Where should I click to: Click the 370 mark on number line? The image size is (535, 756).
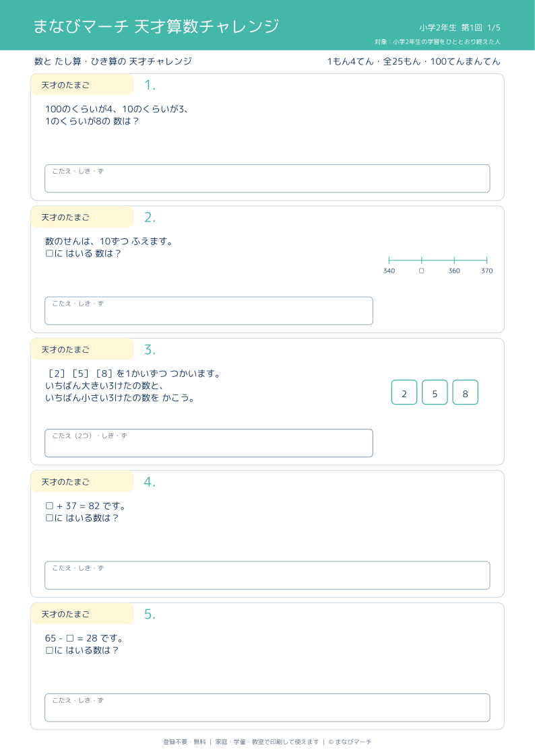tap(486, 271)
